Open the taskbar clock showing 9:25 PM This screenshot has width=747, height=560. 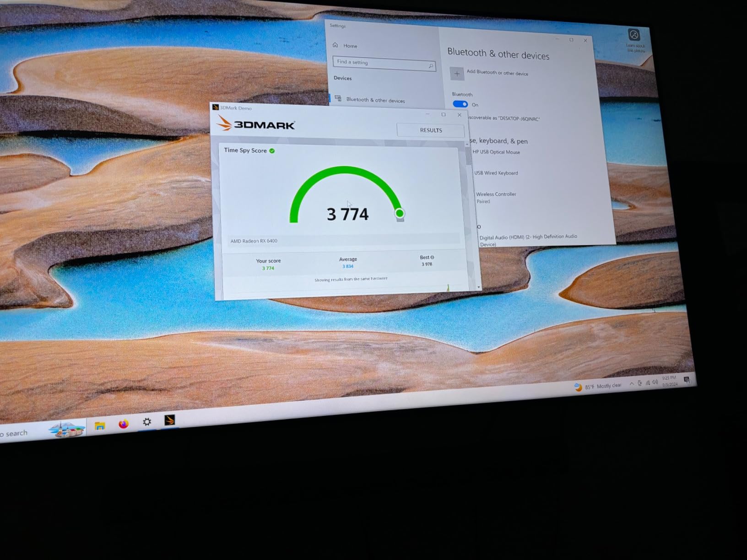669,381
